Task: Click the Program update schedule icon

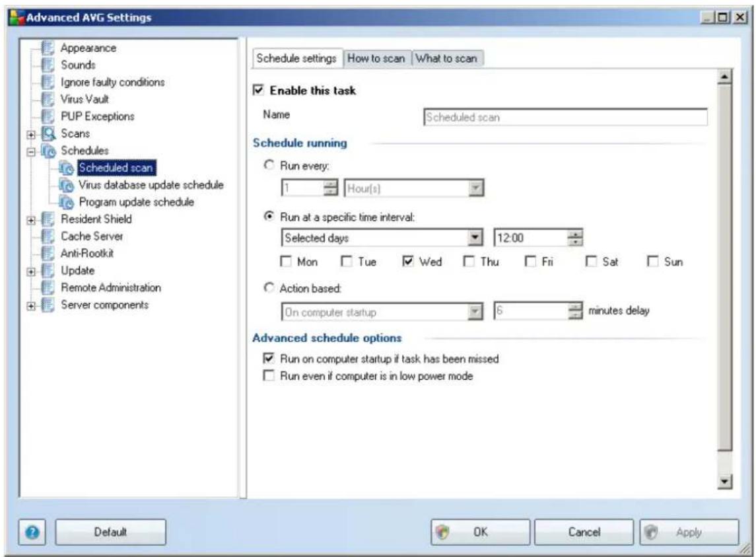Action: (67, 202)
